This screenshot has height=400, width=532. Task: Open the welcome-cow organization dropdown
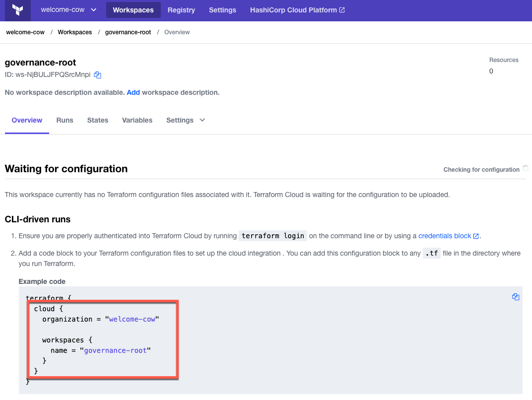(68, 9)
